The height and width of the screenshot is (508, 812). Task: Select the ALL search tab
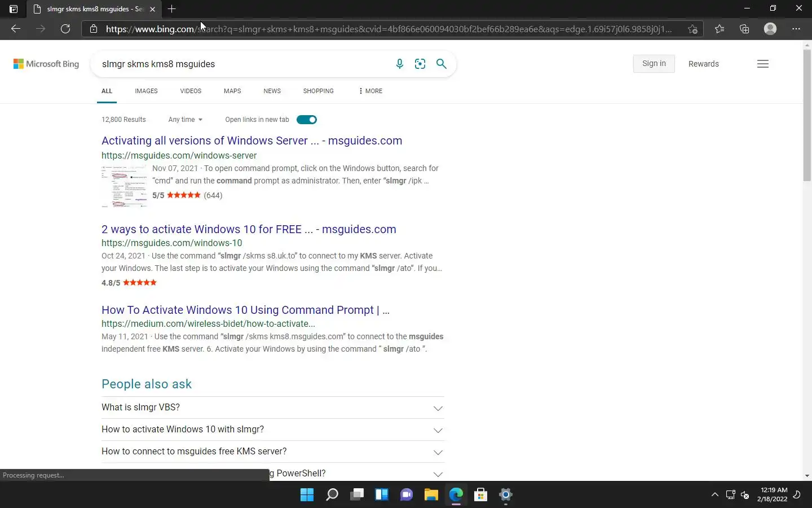107,91
